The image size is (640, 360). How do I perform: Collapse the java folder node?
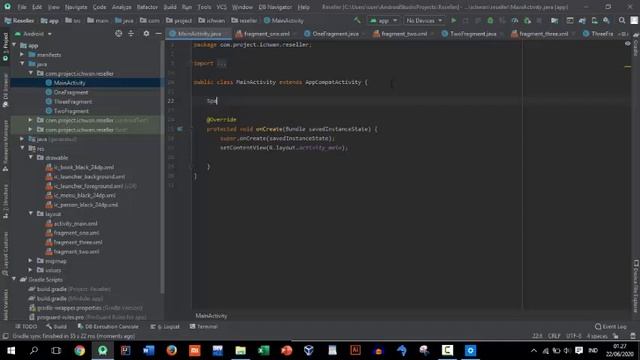22,64
